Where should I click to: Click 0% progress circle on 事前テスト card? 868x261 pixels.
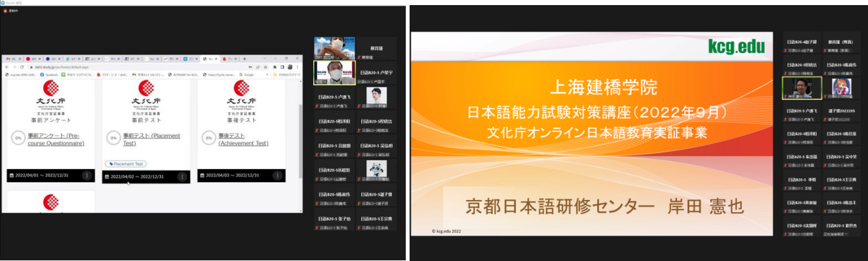point(113,137)
